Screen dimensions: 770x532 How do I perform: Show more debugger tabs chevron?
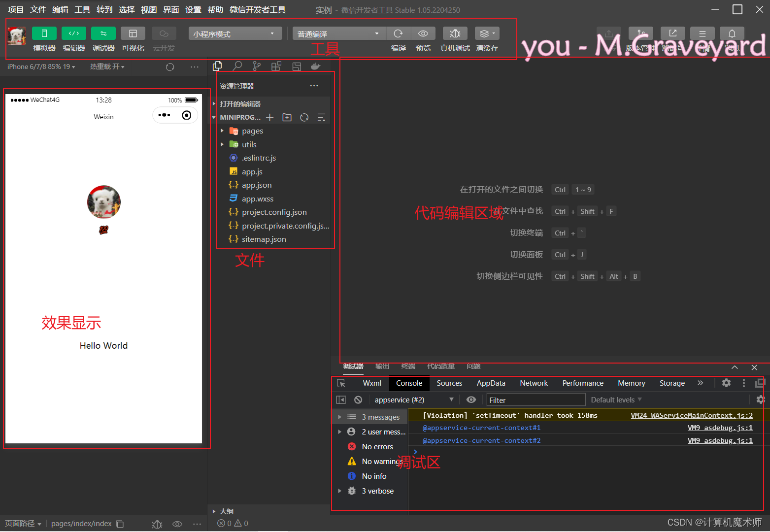700,383
